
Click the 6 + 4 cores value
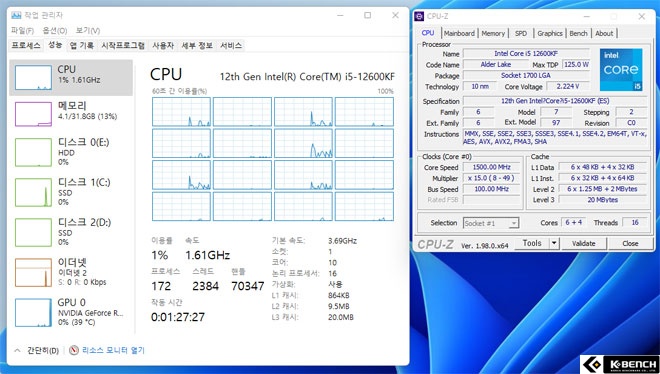(574, 222)
